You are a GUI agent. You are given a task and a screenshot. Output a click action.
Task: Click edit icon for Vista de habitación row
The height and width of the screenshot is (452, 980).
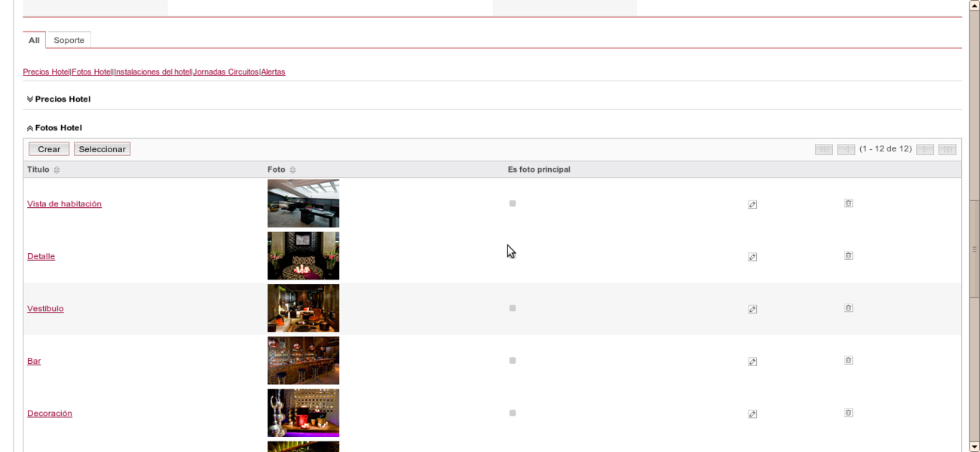click(752, 204)
